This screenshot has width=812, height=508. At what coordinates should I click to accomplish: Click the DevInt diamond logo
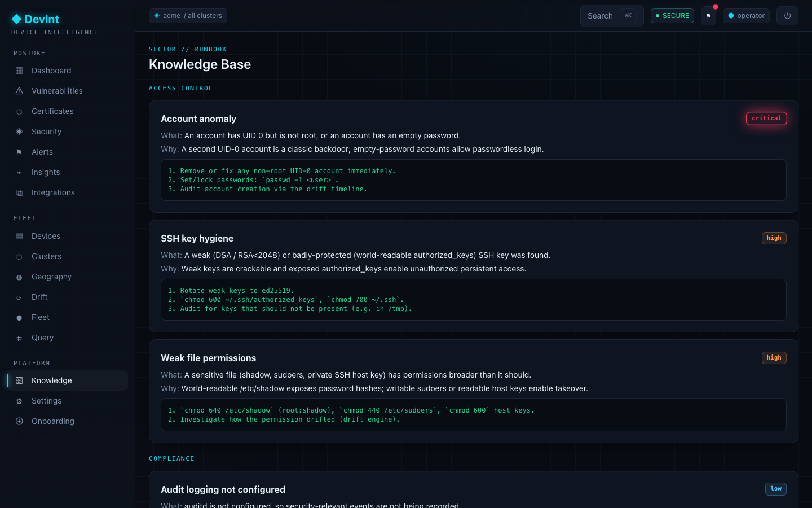(16, 19)
